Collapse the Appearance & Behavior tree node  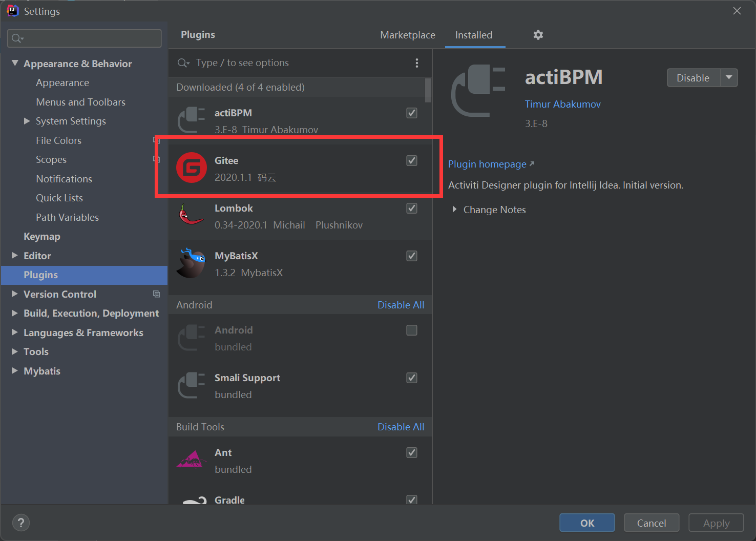point(15,63)
